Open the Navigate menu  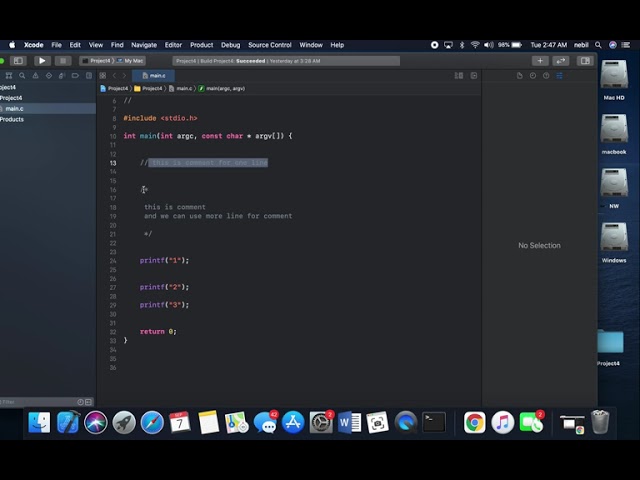pyautogui.click(x=144, y=45)
